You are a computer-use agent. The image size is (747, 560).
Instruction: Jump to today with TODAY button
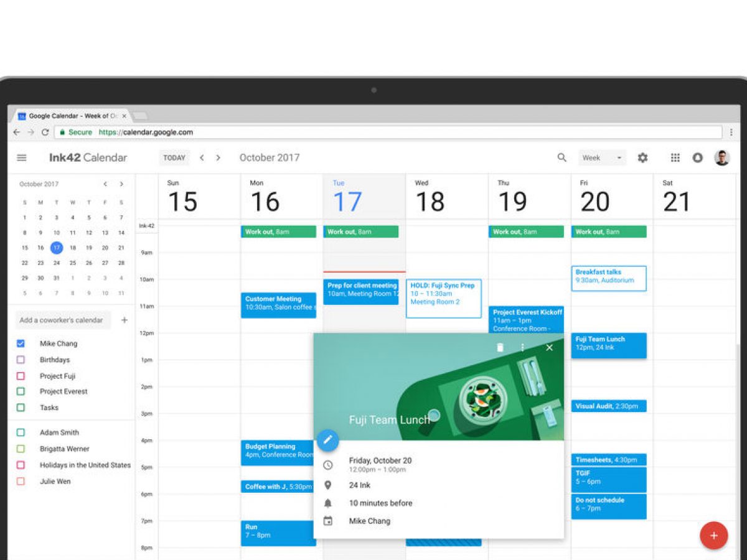(174, 158)
